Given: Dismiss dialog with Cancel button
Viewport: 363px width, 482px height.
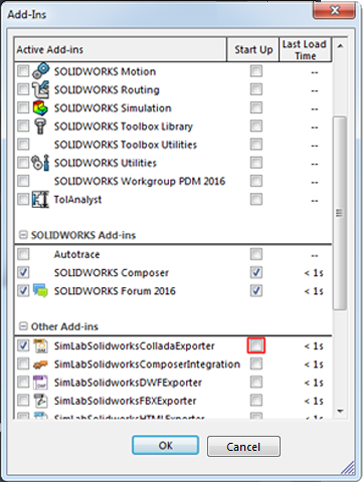Looking at the screenshot, I should point(244,447).
